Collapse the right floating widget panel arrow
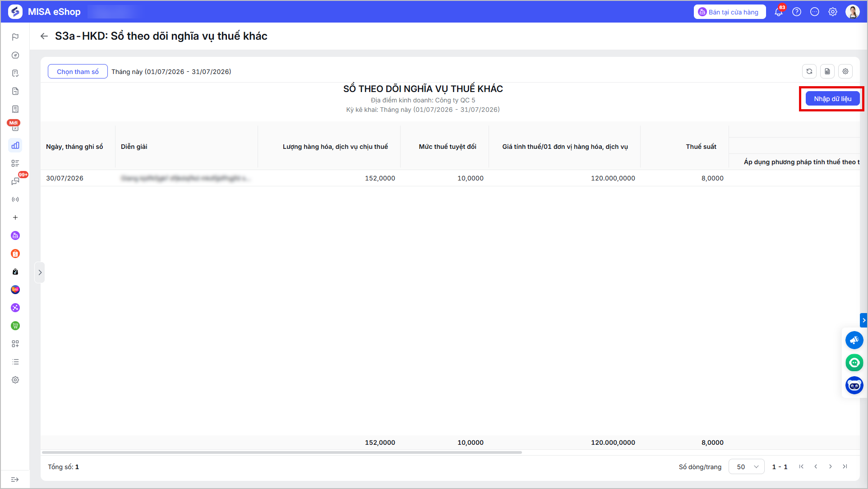 click(x=863, y=320)
